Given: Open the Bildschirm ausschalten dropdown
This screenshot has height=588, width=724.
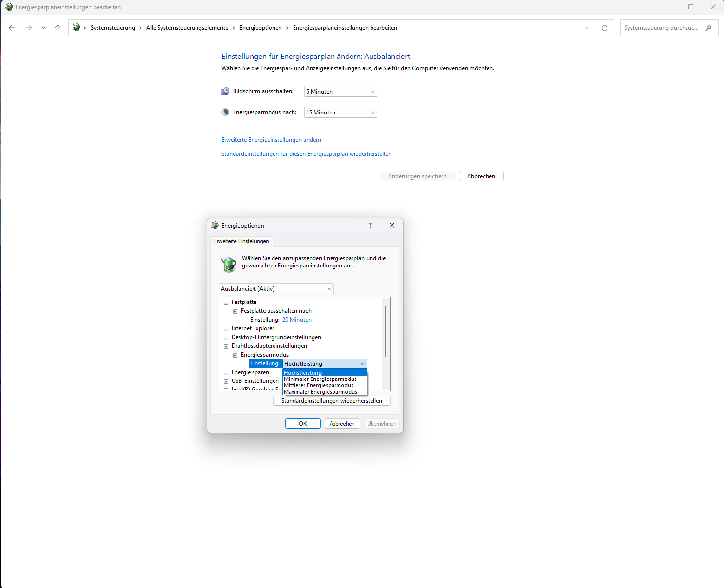Looking at the screenshot, I should coord(341,92).
